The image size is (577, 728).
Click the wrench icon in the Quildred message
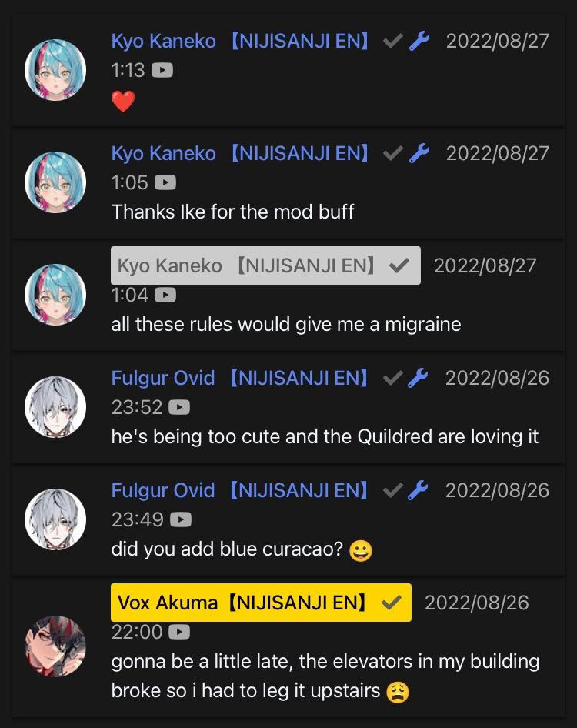[x=419, y=378]
